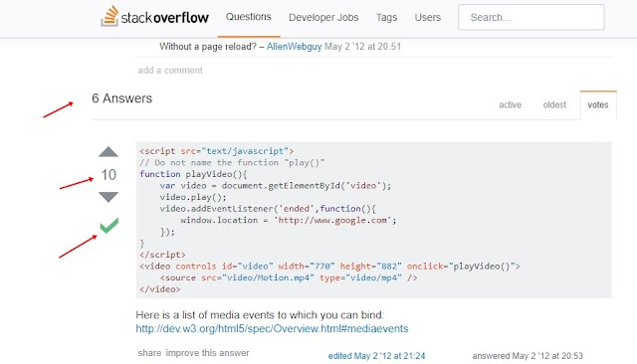
Task: Go to the Tags page
Action: click(386, 18)
